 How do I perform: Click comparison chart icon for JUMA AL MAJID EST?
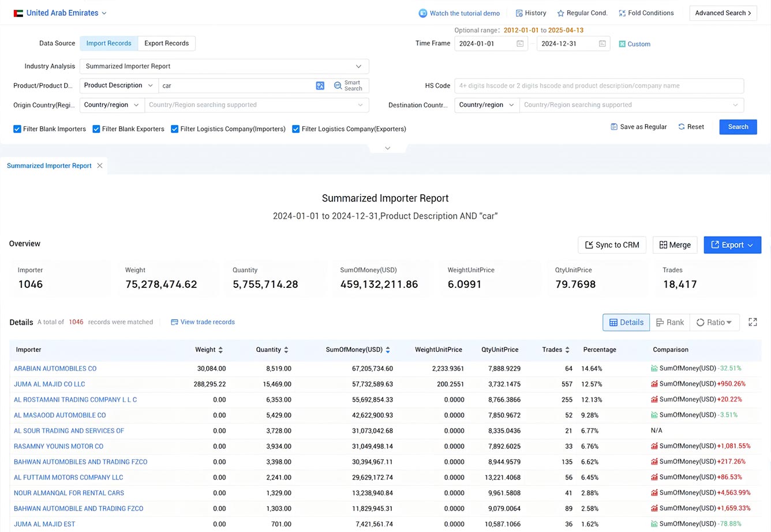(x=654, y=524)
